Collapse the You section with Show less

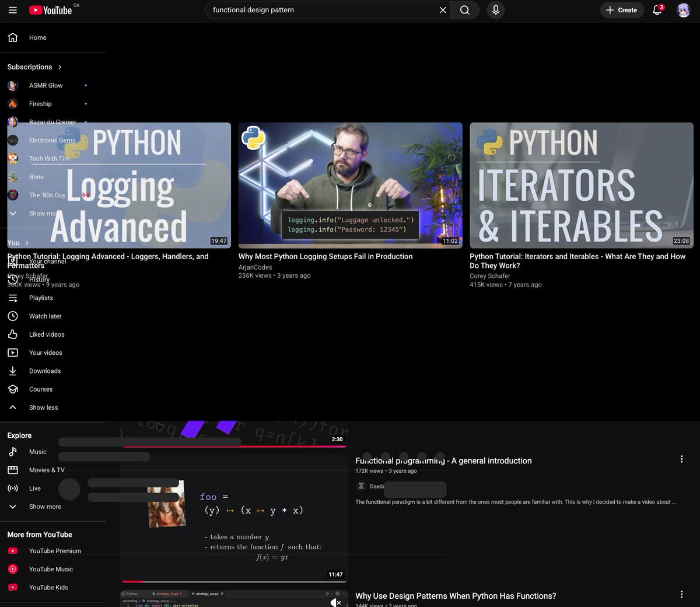pyautogui.click(x=53, y=407)
